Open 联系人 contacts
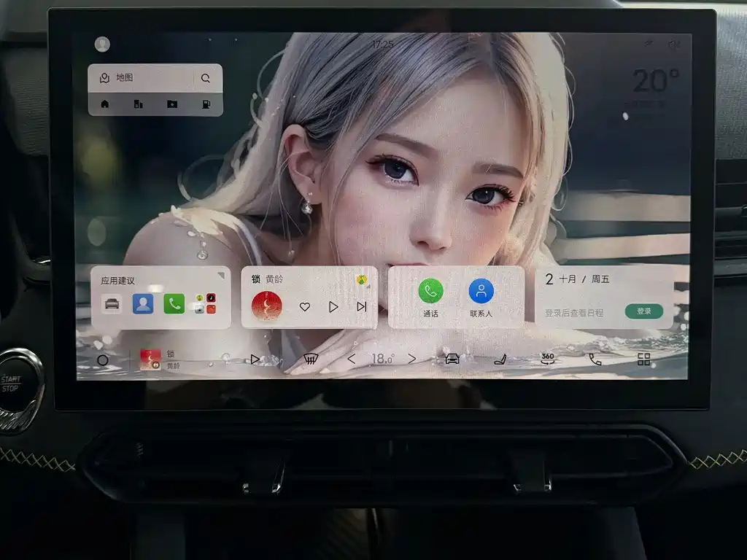This screenshot has width=747, height=560. coord(481,297)
